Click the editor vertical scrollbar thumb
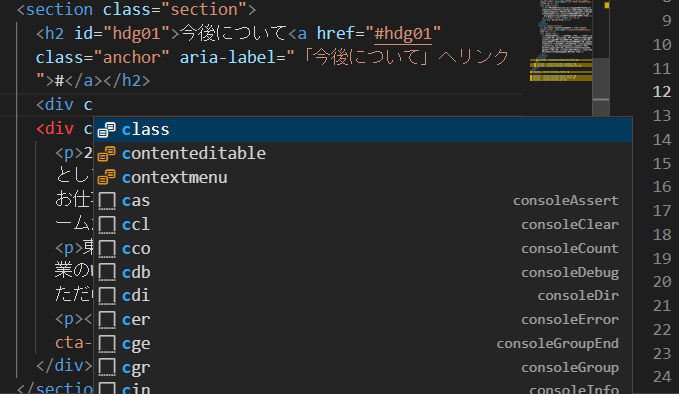Screen dimensions: 679x394 click(601, 87)
